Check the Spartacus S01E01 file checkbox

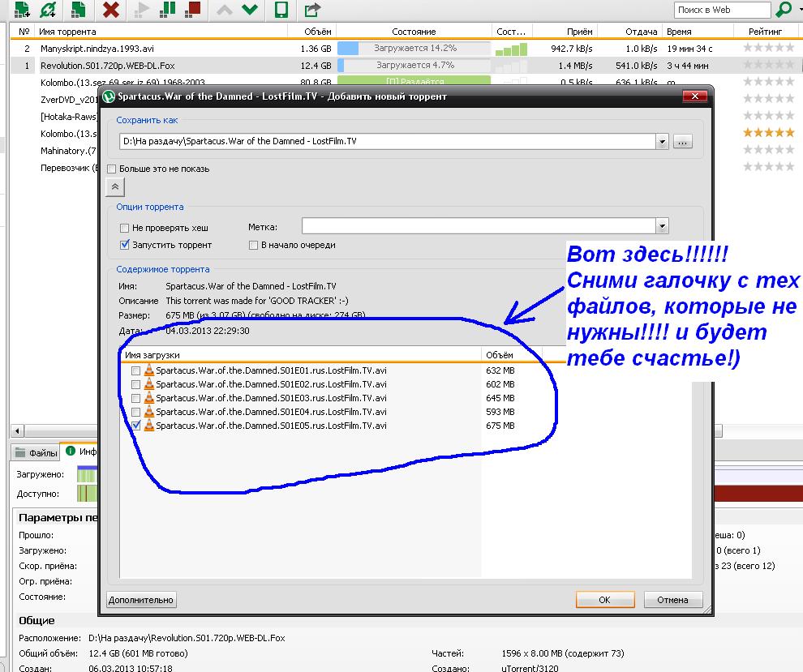135,370
